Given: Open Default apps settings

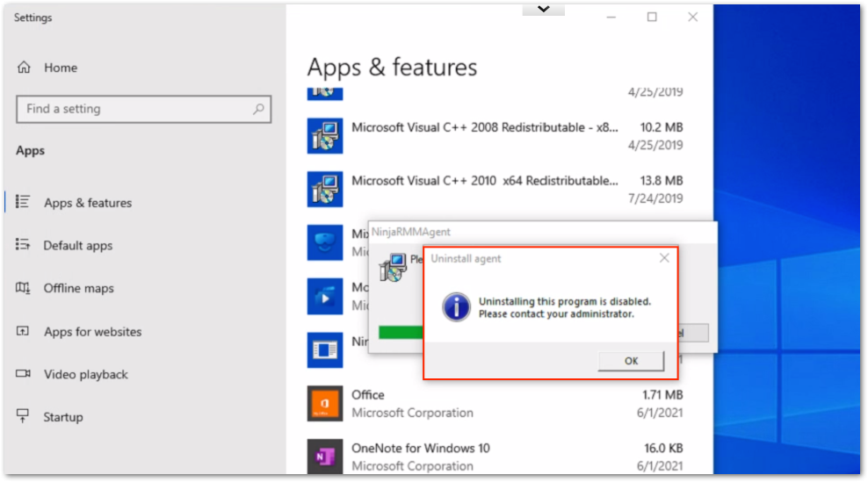Looking at the screenshot, I should tap(77, 246).
